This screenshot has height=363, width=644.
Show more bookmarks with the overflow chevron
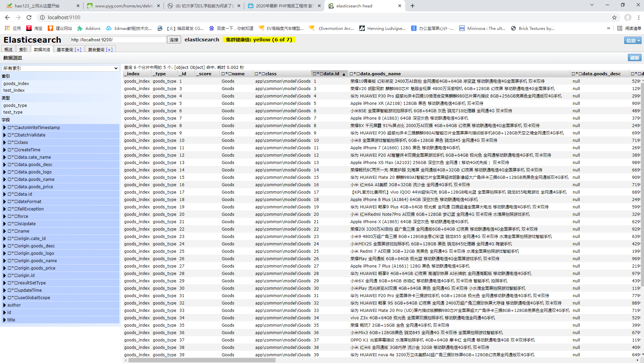tap(608, 28)
